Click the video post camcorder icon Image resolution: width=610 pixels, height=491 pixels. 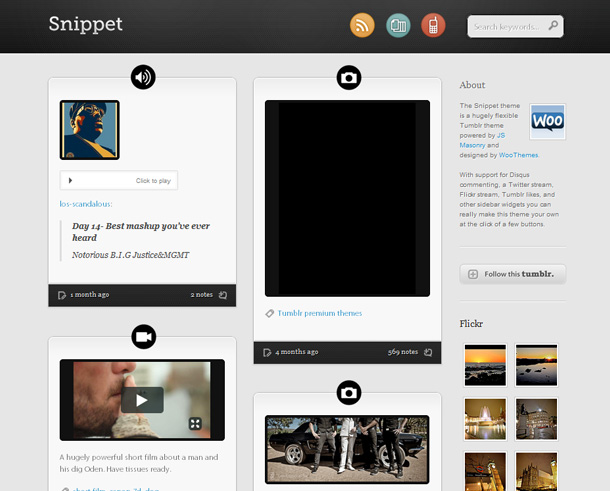click(x=144, y=337)
